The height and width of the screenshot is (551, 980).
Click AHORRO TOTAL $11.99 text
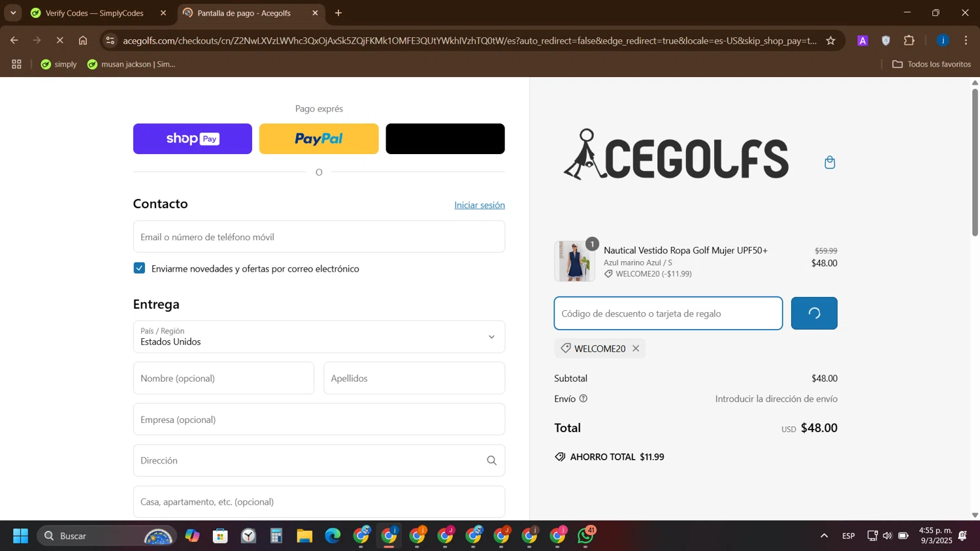(617, 457)
